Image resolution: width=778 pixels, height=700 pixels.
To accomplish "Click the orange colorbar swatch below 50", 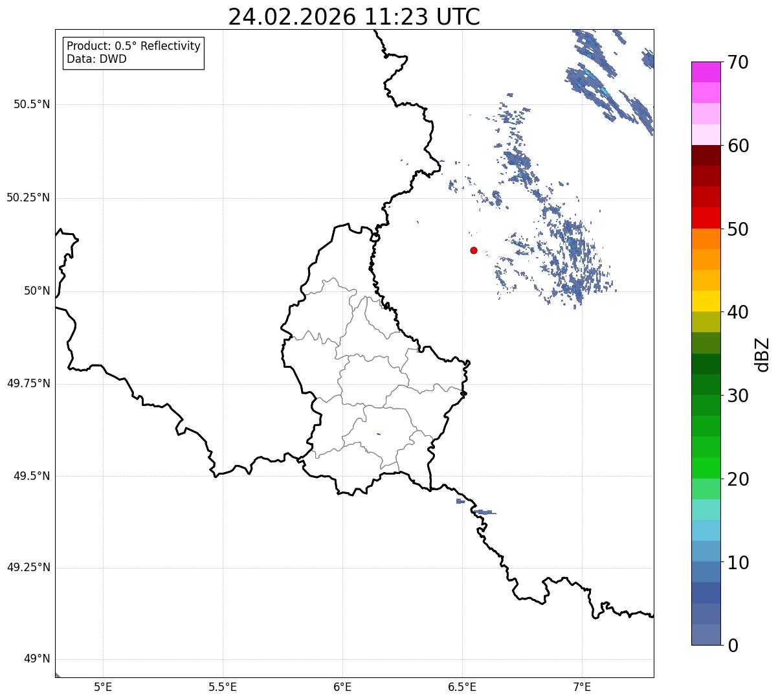I will point(706,239).
